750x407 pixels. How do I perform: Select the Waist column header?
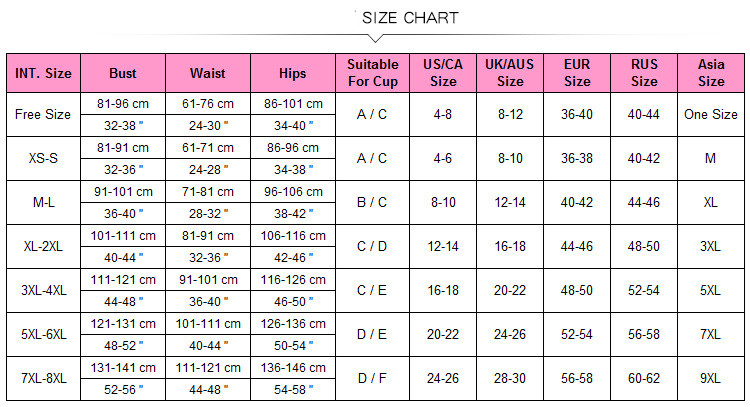209,73
